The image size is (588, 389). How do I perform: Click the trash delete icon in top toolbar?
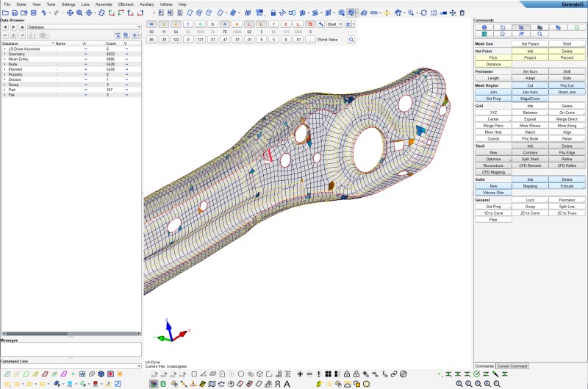point(462,13)
